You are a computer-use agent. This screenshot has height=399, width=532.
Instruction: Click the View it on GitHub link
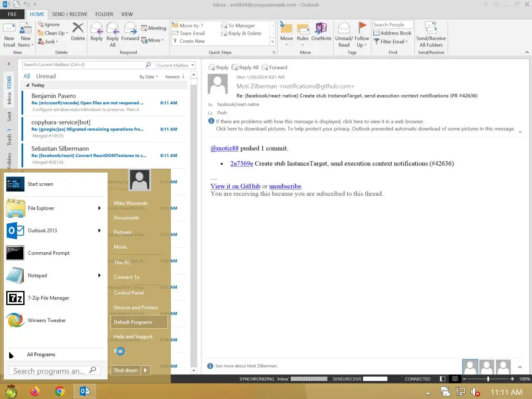(235, 186)
